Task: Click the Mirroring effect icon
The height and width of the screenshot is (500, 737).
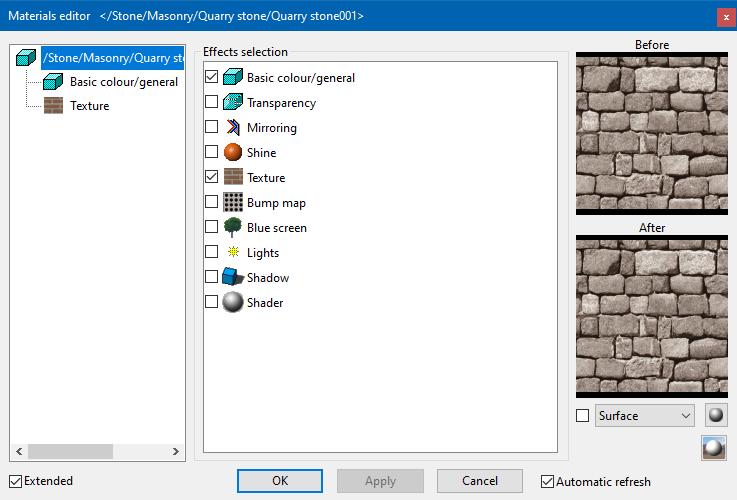Action: [233, 128]
